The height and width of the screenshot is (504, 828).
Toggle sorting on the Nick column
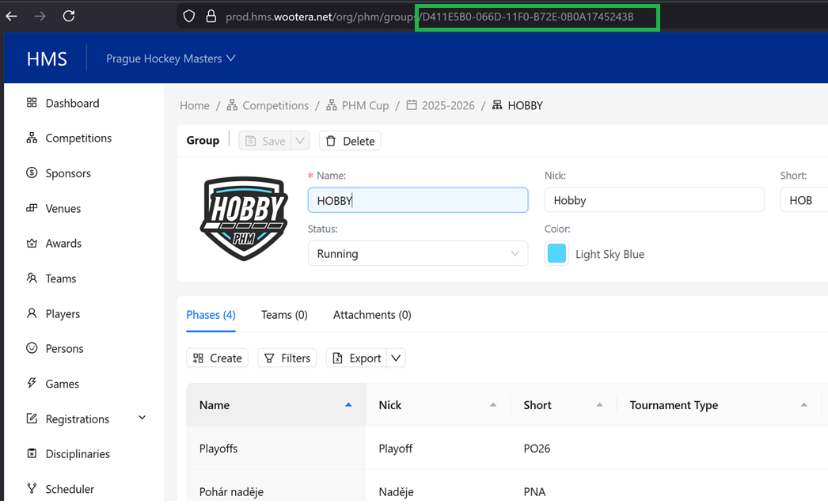tap(493, 405)
